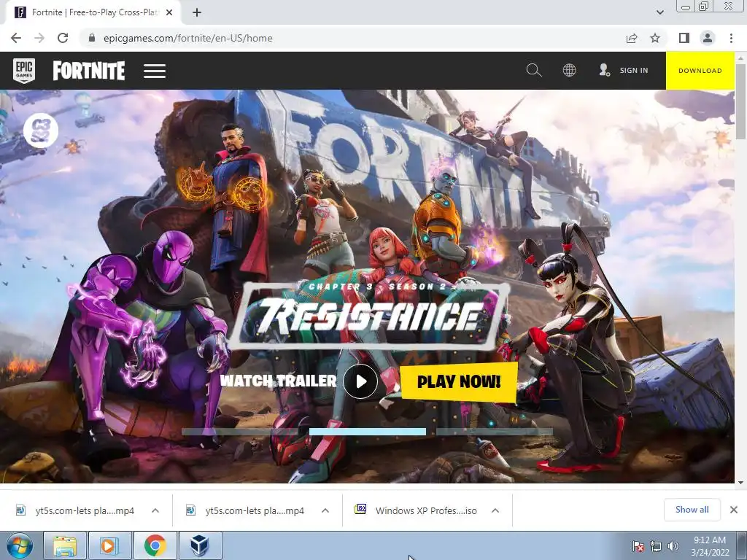Select the middle carousel slide indicator
The width and height of the screenshot is (747, 560).
point(368,432)
